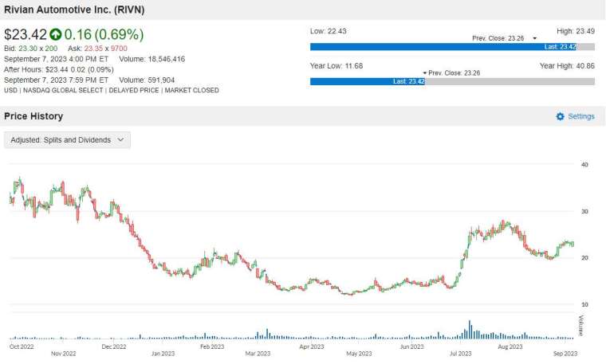Click the 40 price axis label

[x=584, y=164]
